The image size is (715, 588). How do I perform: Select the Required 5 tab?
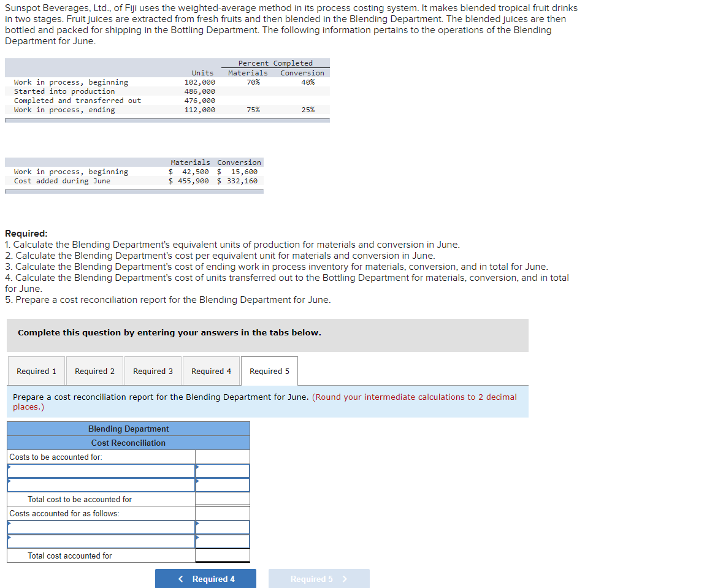(x=269, y=371)
